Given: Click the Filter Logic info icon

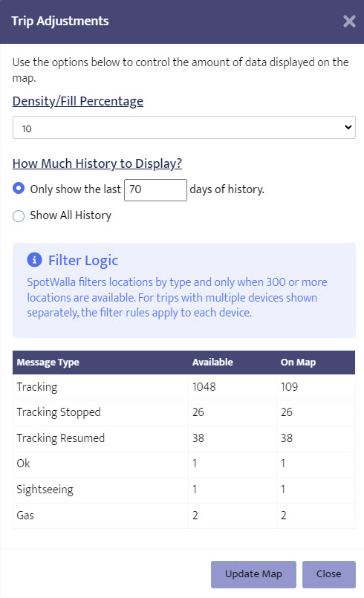Looking at the screenshot, I should click(x=34, y=260).
